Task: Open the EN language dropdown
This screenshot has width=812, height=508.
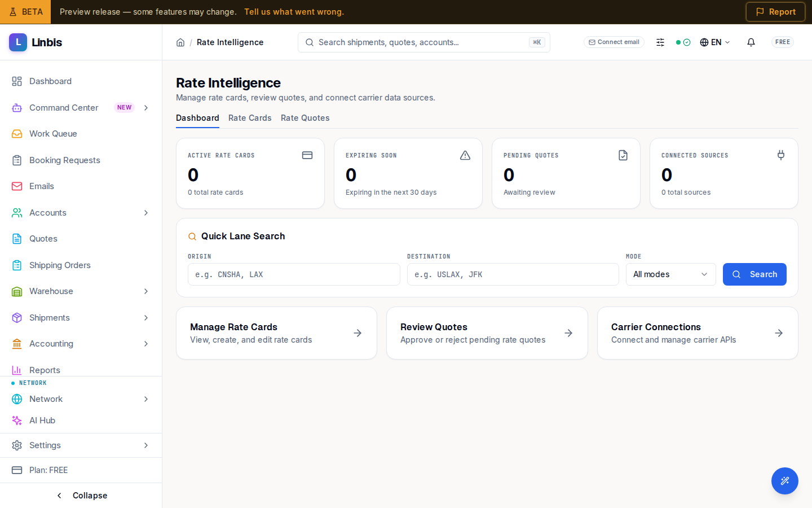Action: tap(715, 42)
